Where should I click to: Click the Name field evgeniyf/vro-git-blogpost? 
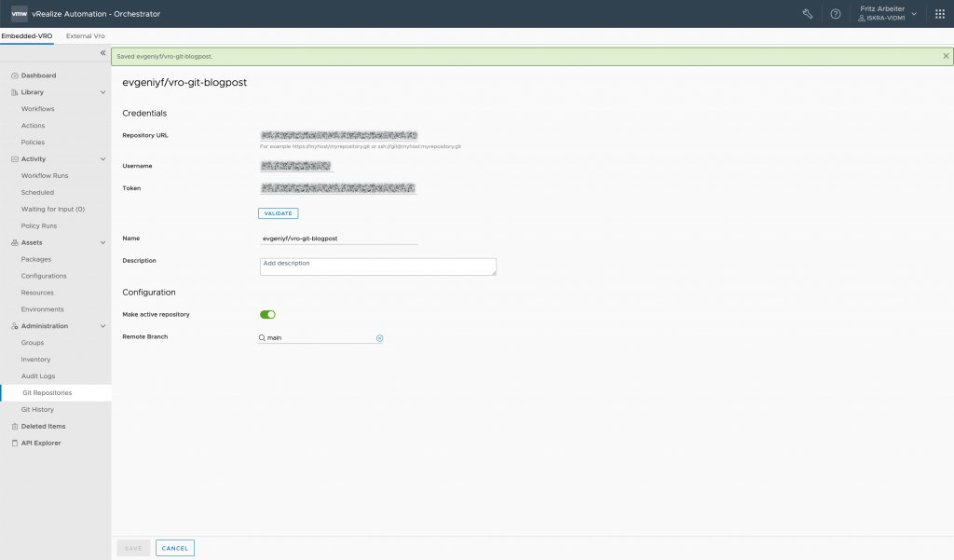pos(338,239)
